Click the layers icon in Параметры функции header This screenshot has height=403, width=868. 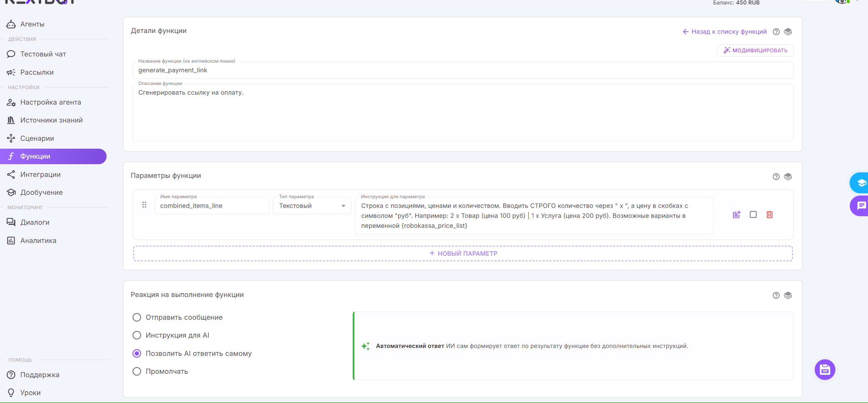point(788,177)
